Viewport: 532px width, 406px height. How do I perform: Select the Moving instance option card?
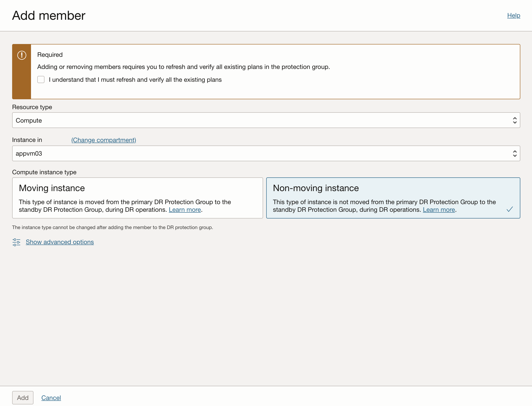click(137, 198)
